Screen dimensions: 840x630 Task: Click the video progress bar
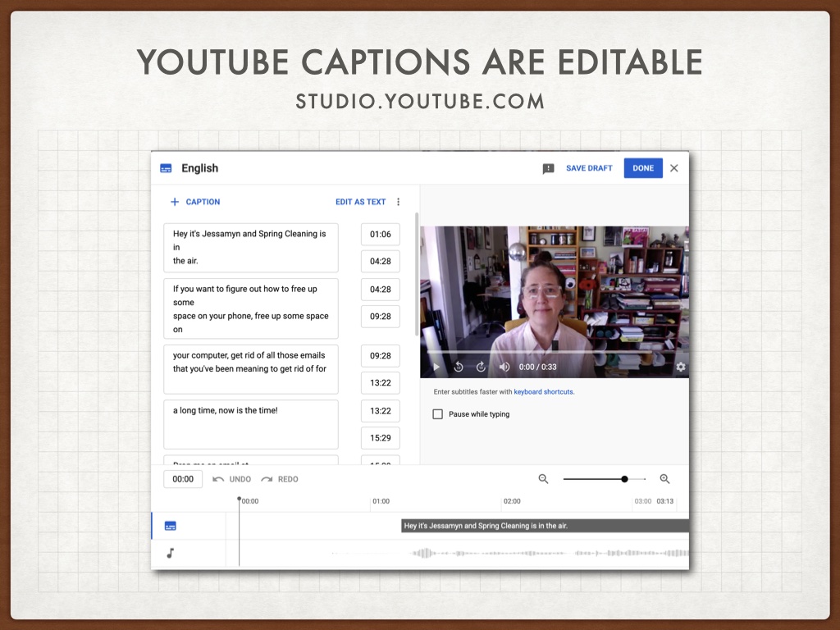(555, 353)
